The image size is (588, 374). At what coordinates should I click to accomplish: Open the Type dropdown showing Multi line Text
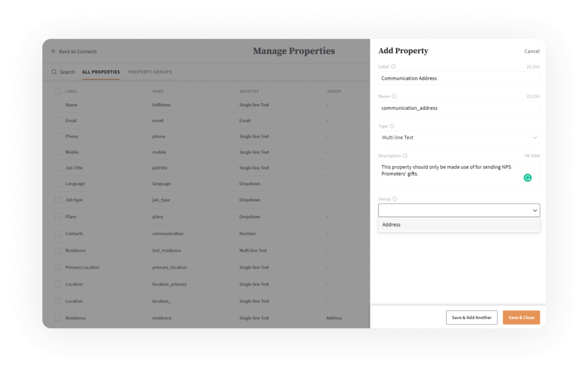(458, 138)
